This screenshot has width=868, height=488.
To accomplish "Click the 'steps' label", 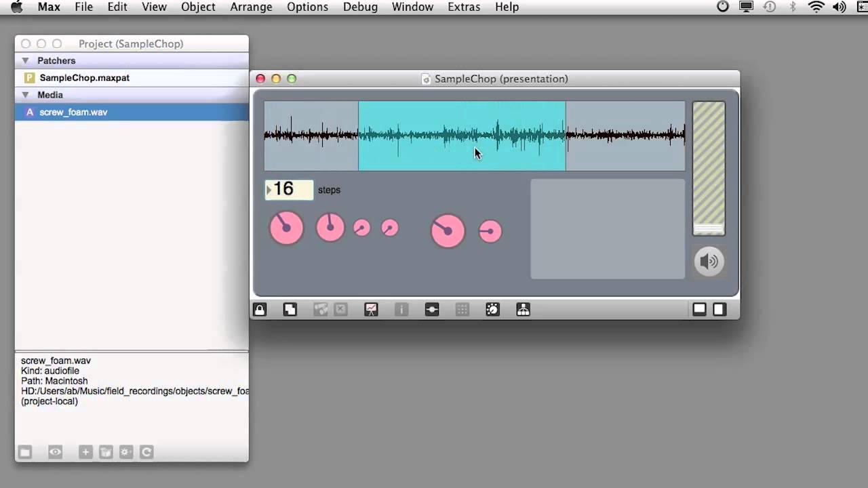I will pyautogui.click(x=329, y=190).
